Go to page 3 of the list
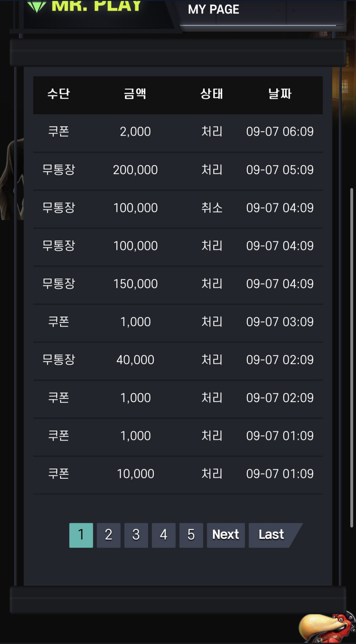This screenshot has width=356, height=644. pos(136,535)
